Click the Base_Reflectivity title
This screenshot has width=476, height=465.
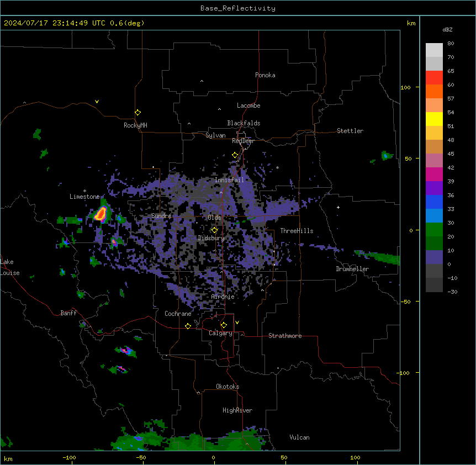[238, 8]
